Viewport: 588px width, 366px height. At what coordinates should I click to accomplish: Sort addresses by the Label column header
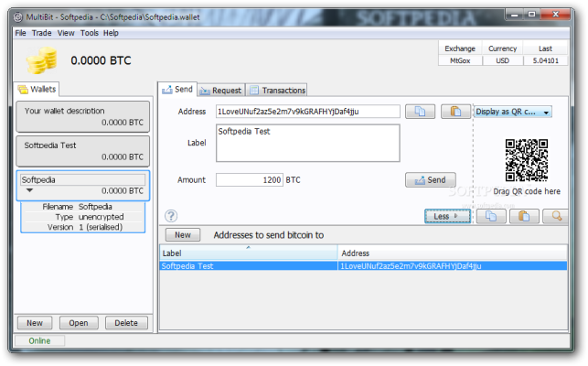point(248,253)
